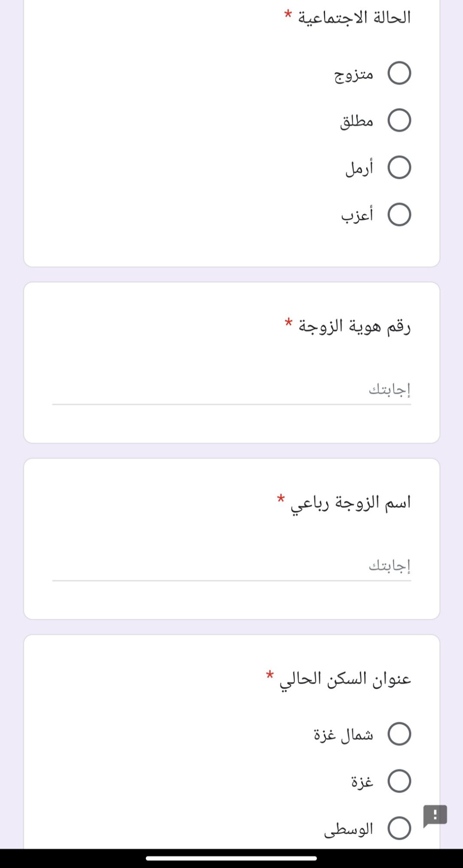463x868 pixels.
Task: Focus the اسم الزوجة رباعي answer field
Action: click(x=231, y=566)
